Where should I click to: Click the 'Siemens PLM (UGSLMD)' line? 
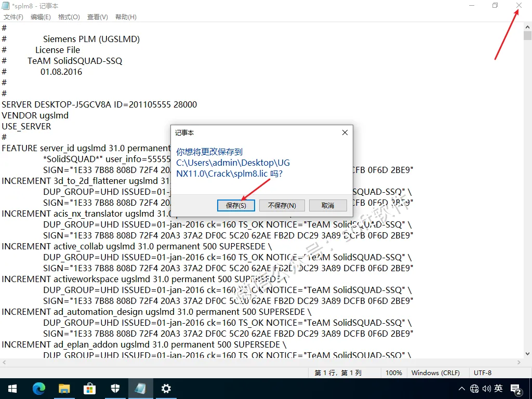[x=91, y=39]
